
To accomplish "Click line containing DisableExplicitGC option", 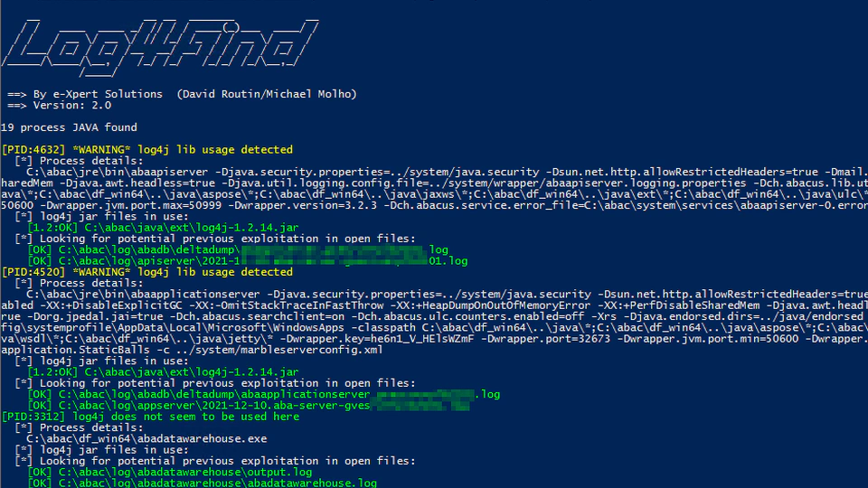I will coord(434,305).
